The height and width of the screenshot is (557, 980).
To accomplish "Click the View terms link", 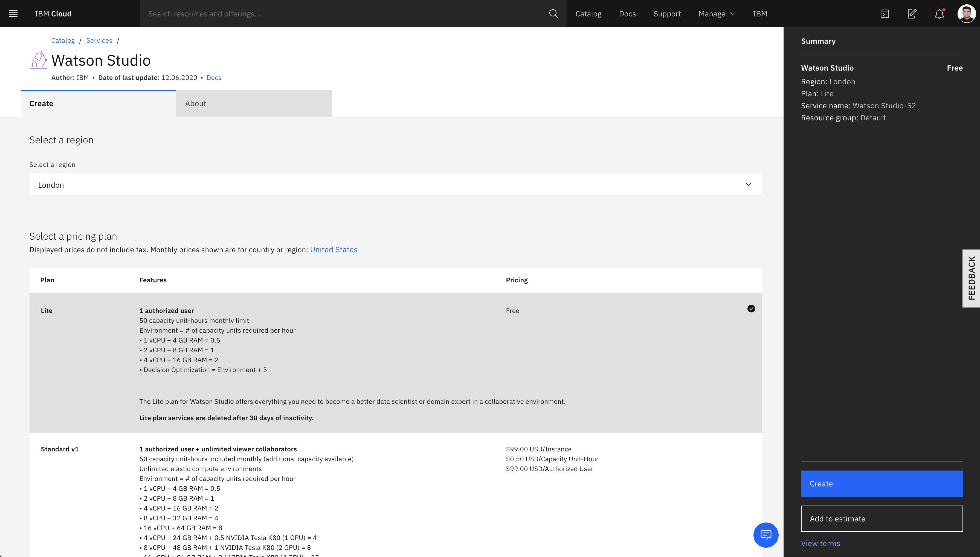I will 820,543.
